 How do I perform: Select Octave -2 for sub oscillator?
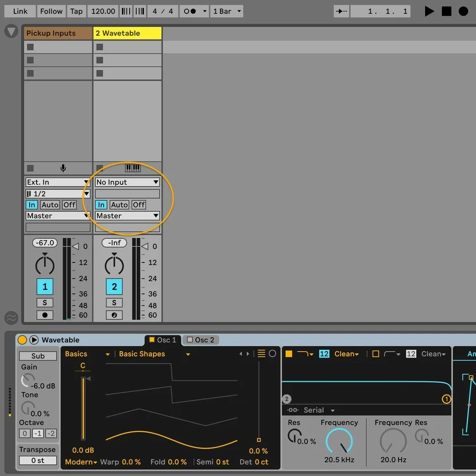[51, 433]
